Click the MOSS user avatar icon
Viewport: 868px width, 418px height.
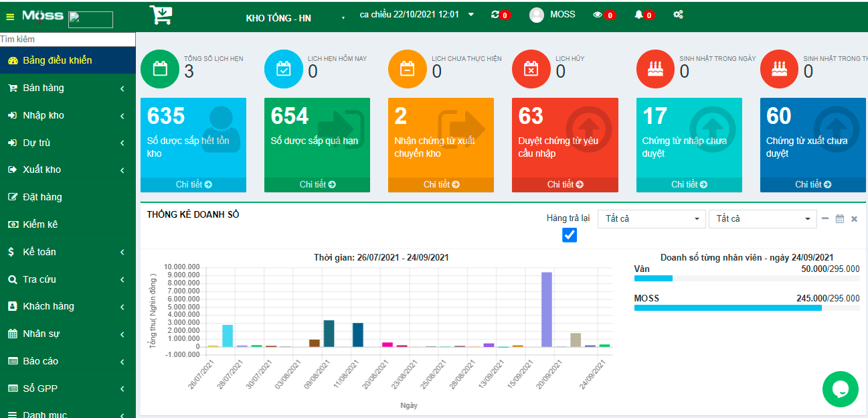pos(537,15)
